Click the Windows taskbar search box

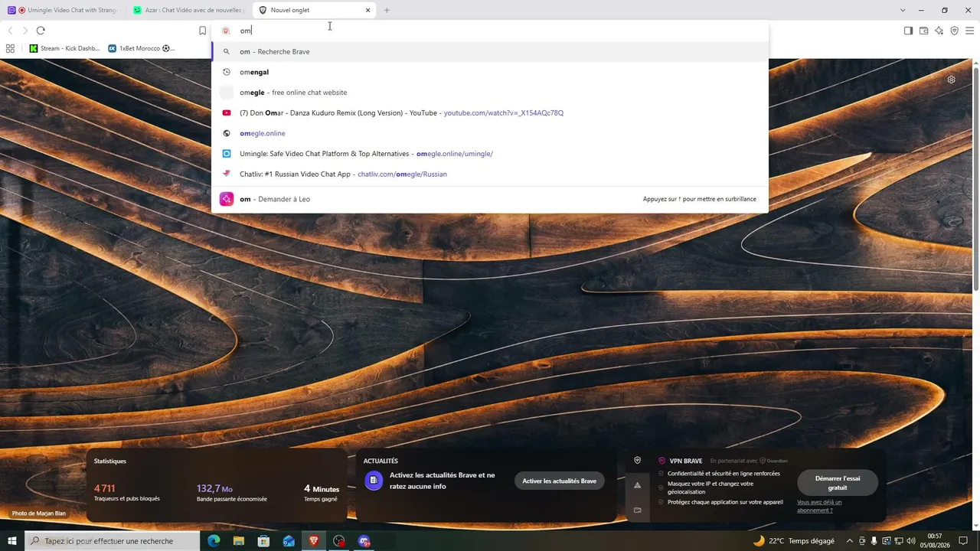(113, 541)
